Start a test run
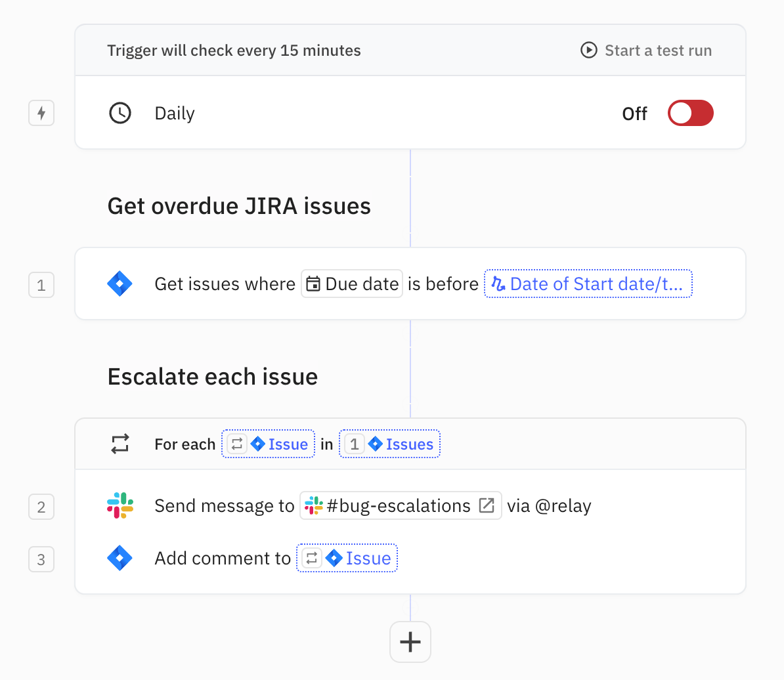The width and height of the screenshot is (784, 680). (x=646, y=51)
